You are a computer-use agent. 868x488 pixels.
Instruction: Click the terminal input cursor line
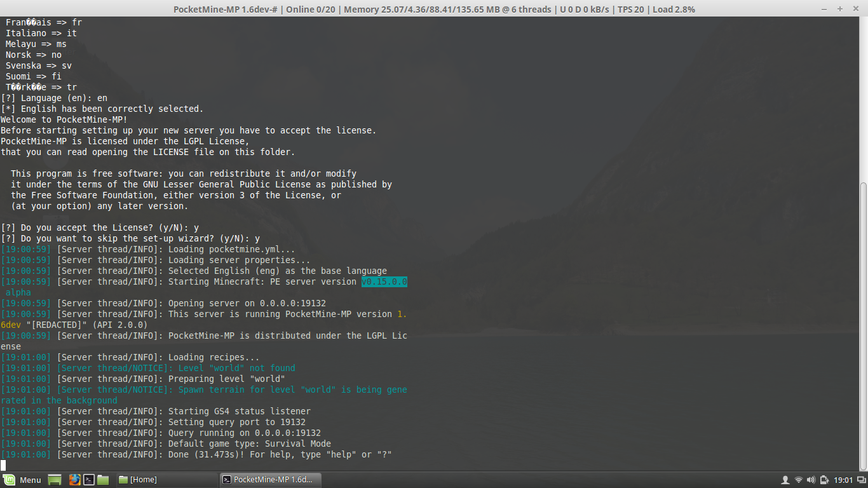point(3,465)
